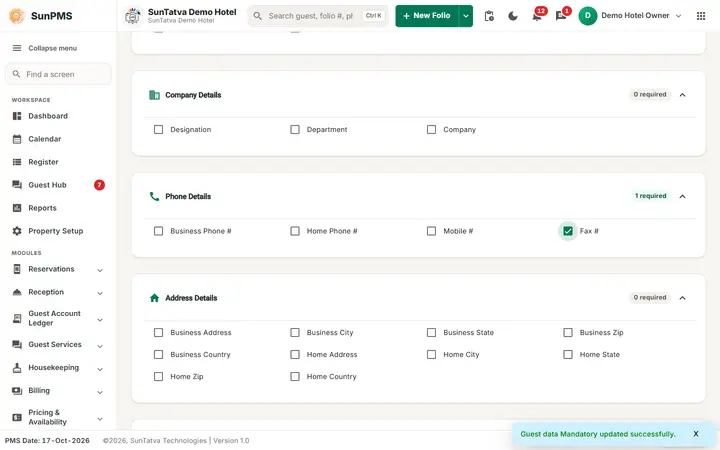Viewport: 720px width, 450px height.
Task: Expand the Billing chevron
Action: pos(100,392)
